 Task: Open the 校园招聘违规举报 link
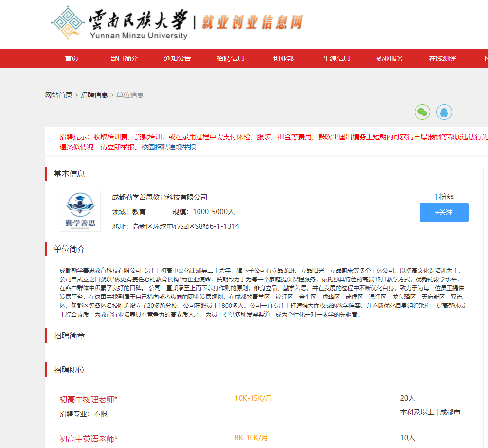point(169,147)
